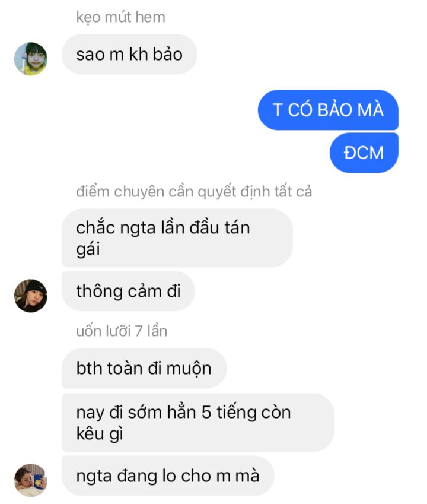The height and width of the screenshot is (504, 427).
Task: Open sender name "kẹo mút hem"
Action: 120,17
